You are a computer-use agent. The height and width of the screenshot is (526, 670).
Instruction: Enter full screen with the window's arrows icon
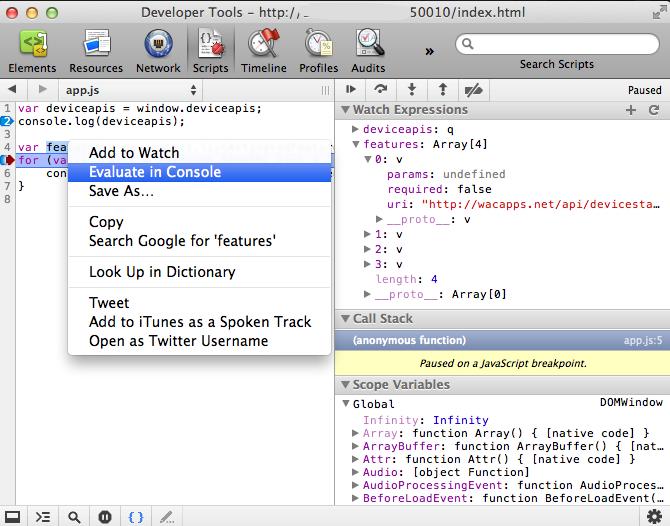(x=660, y=12)
